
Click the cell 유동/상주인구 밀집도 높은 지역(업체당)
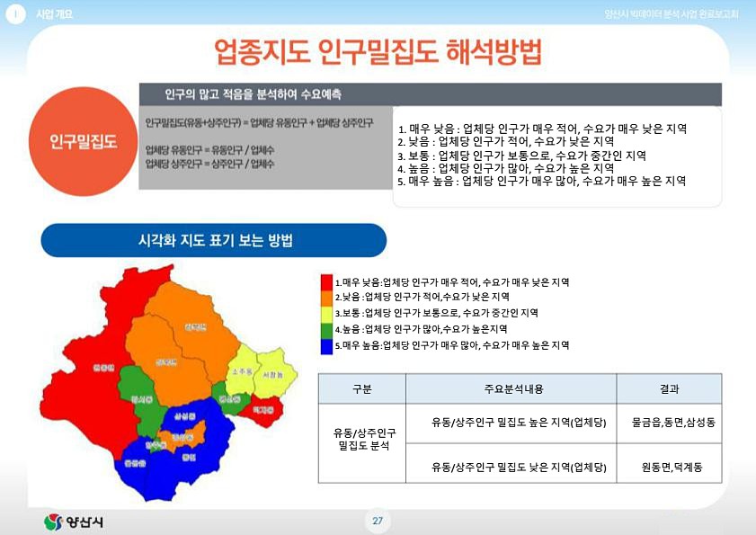pyautogui.click(x=511, y=424)
